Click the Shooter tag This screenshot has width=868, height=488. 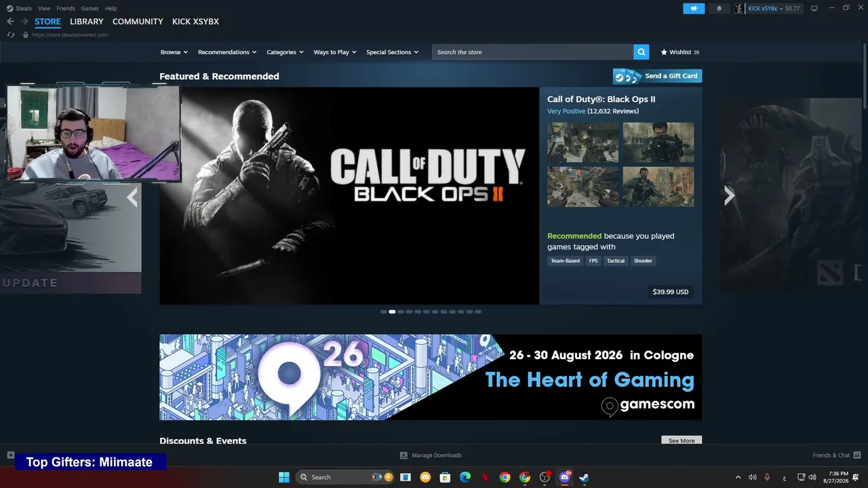pyautogui.click(x=643, y=261)
